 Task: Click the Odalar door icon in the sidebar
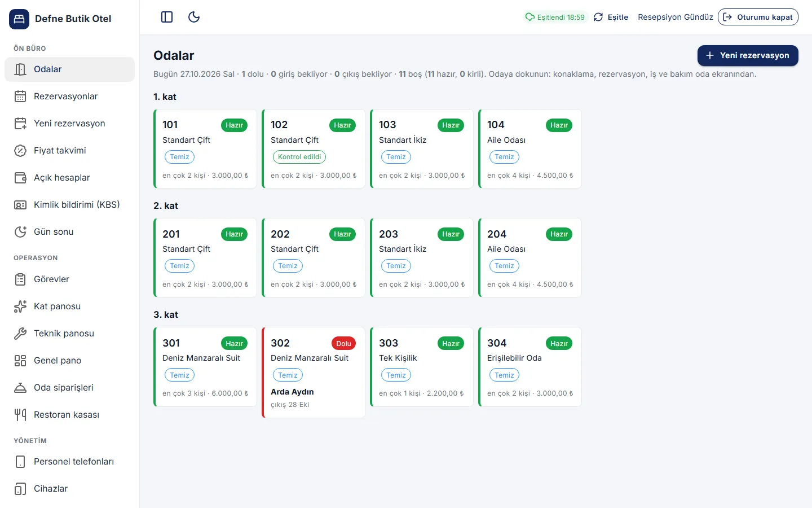(20, 69)
